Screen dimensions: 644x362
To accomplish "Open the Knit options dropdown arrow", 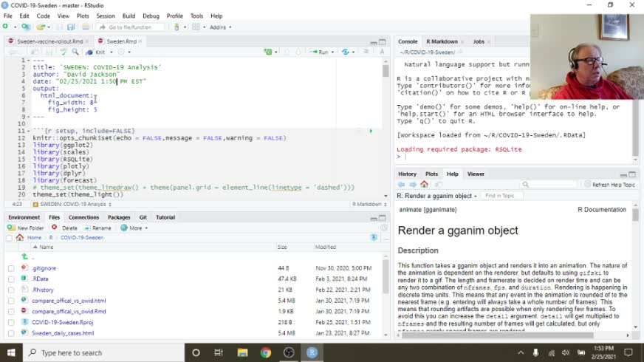I will click(112, 52).
